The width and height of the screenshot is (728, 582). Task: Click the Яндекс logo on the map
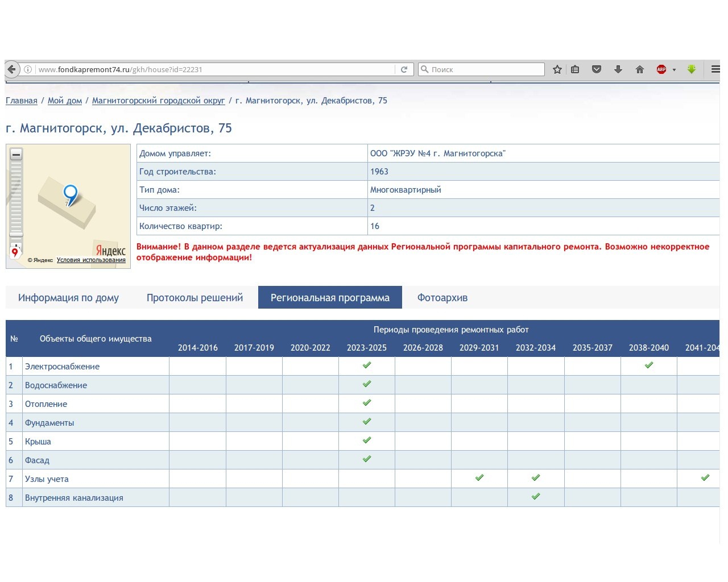[110, 250]
